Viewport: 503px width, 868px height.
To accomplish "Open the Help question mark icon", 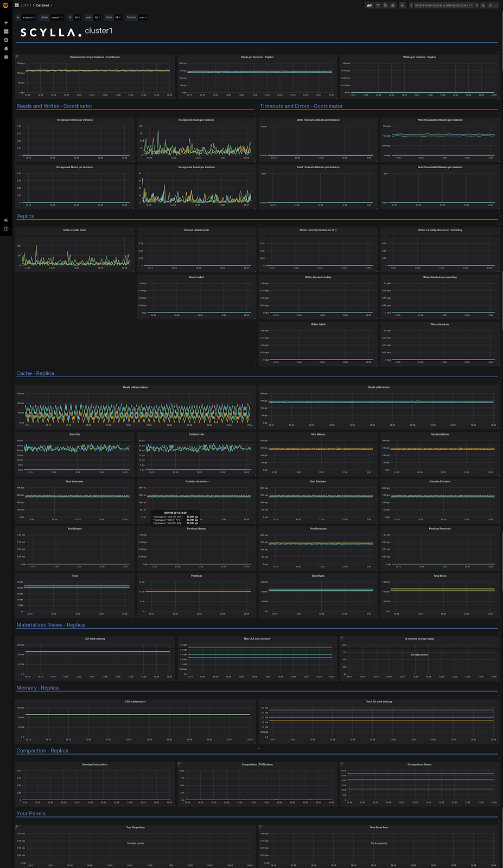I will tap(6, 228).
